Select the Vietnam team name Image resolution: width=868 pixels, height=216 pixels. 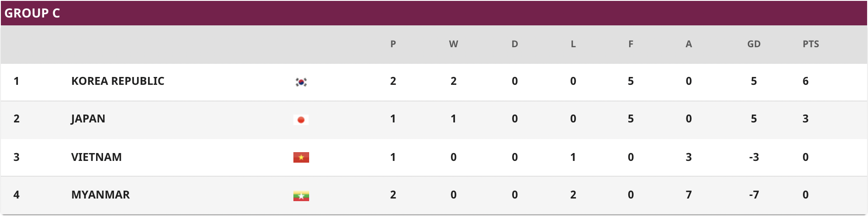click(96, 157)
